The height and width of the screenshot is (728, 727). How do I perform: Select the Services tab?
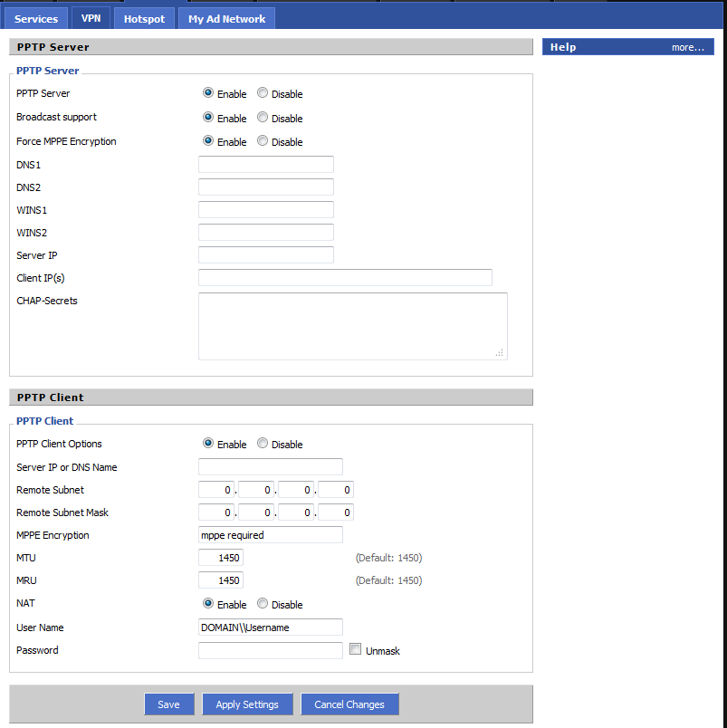[35, 17]
